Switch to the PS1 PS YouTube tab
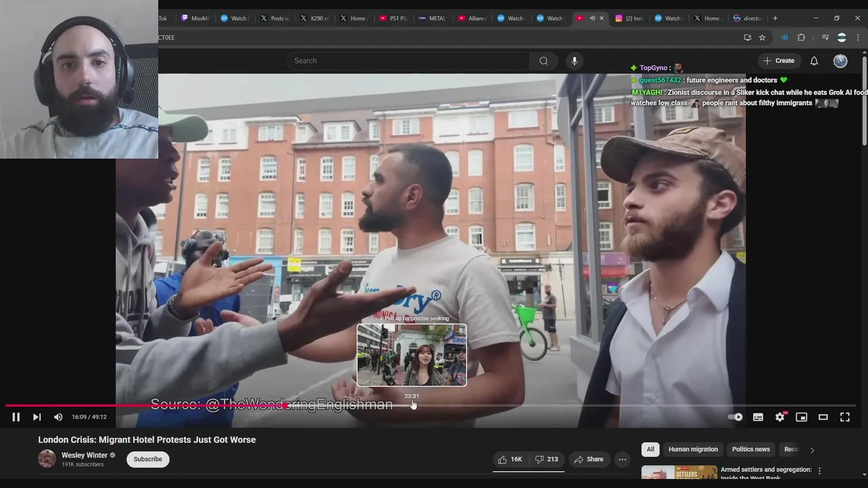 [x=394, y=18]
